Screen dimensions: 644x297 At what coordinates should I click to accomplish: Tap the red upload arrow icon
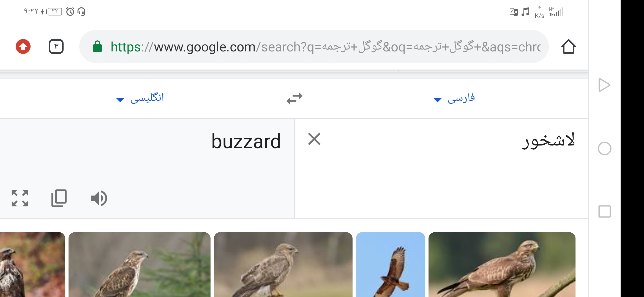tap(23, 46)
